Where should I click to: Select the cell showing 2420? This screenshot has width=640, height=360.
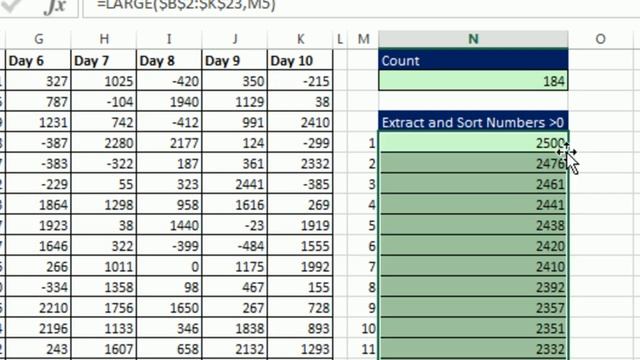473,246
